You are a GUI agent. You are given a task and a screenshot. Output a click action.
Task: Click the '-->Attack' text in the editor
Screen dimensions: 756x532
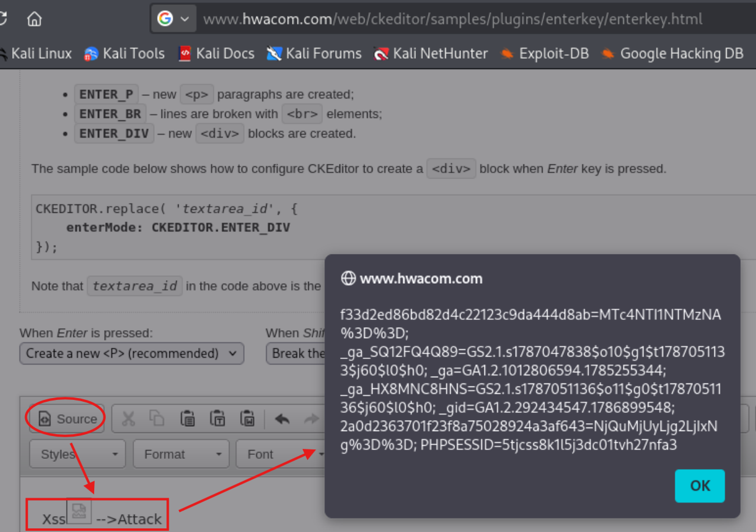point(129,520)
